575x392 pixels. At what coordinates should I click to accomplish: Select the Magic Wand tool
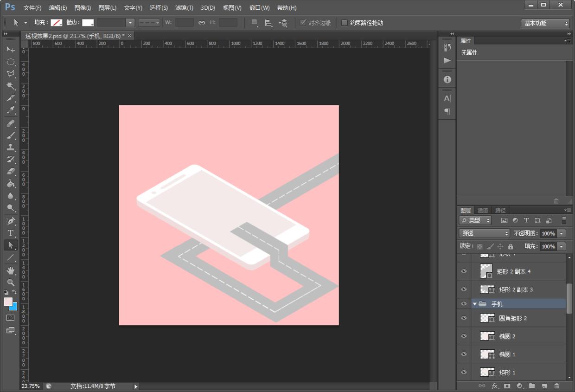11,86
